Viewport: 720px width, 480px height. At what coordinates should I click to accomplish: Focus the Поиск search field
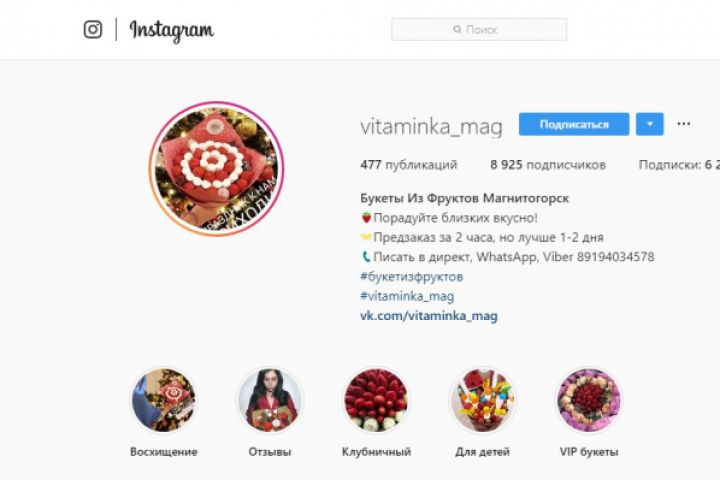click(x=479, y=29)
